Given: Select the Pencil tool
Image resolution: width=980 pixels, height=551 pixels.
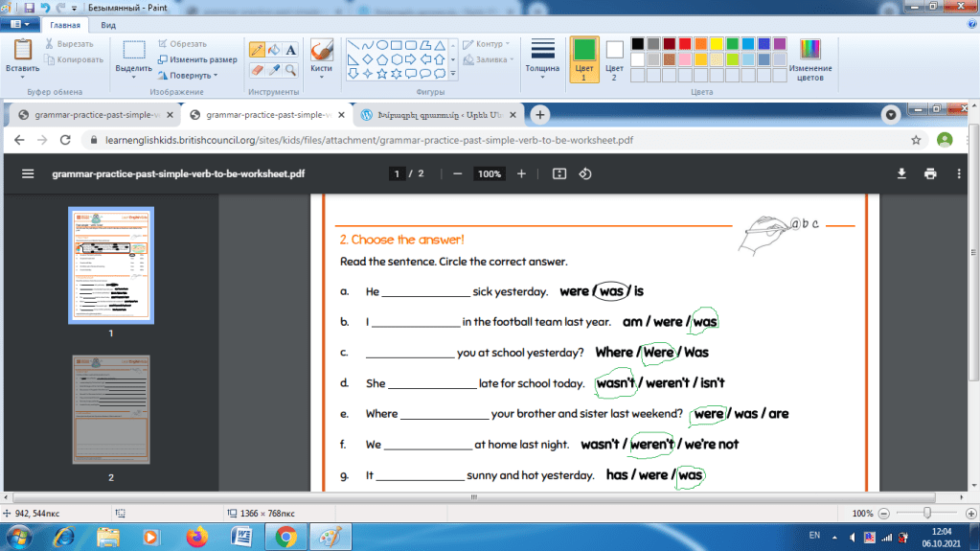Looking at the screenshot, I should pyautogui.click(x=257, y=50).
